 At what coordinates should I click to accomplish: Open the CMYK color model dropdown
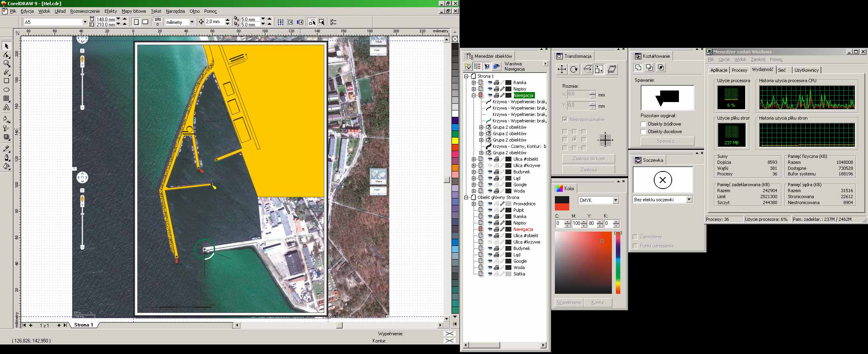point(615,200)
